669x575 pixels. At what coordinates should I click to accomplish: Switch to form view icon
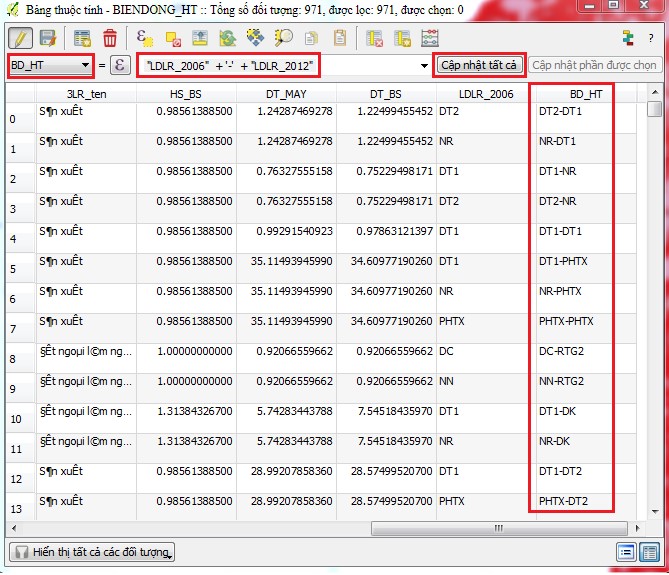[x=625, y=553]
